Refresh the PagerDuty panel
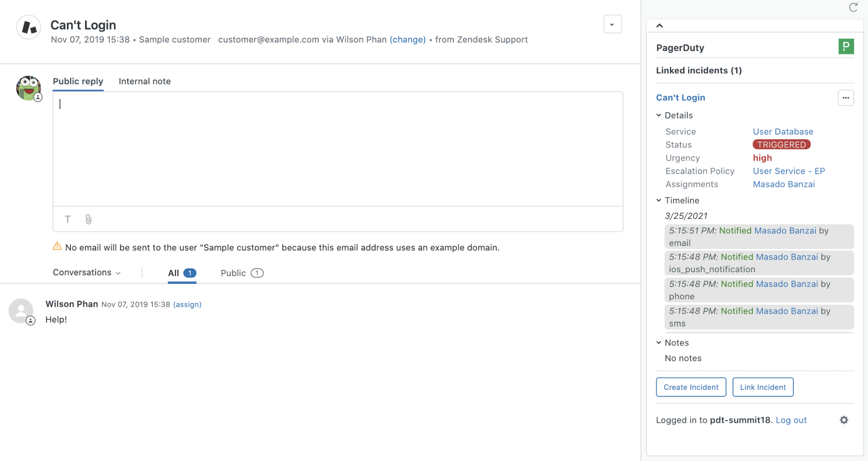 click(x=854, y=7)
